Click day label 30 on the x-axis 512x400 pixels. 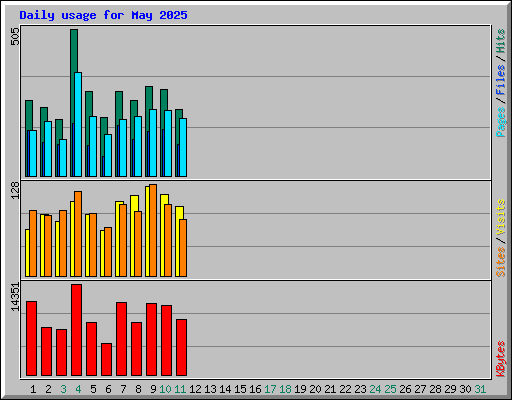[465, 389]
